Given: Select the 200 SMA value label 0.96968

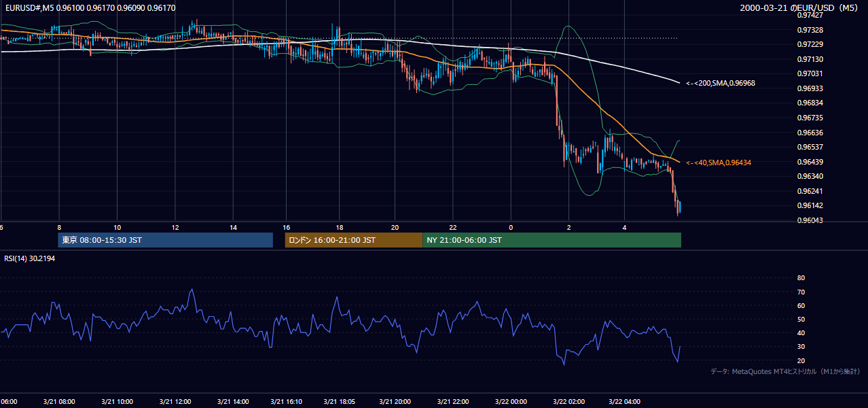Looking at the screenshot, I should click(x=720, y=83).
